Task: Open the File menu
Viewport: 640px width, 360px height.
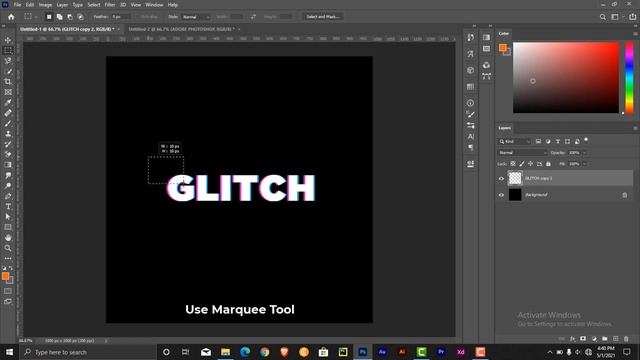Action: (x=17, y=5)
